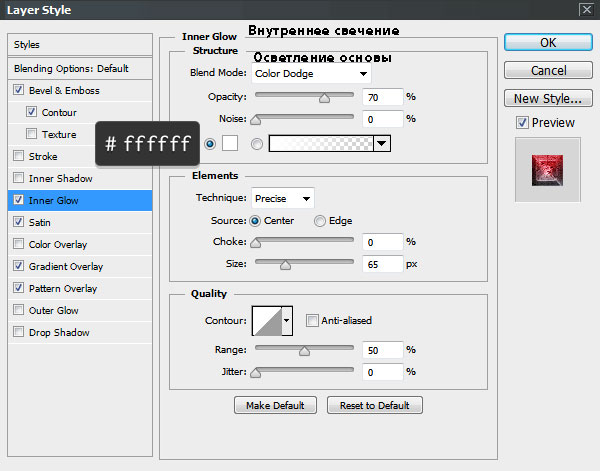Select the solid color radio button
This screenshot has width=600, height=471.
click(210, 144)
